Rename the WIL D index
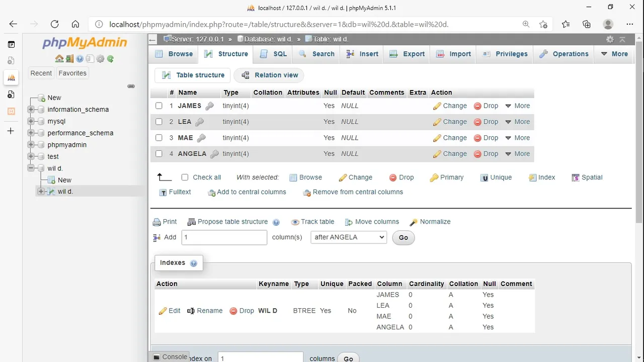 tap(205, 311)
